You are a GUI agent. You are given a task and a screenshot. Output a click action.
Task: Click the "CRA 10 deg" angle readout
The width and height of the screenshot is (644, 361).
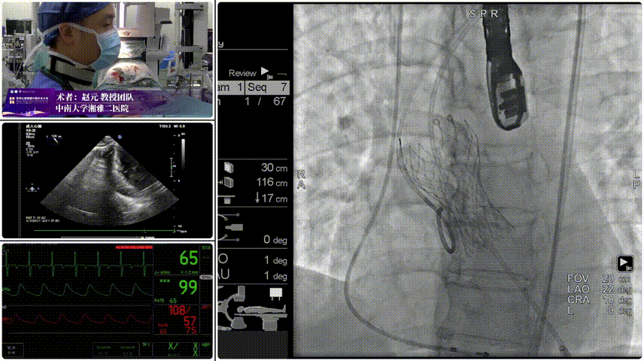point(599,300)
